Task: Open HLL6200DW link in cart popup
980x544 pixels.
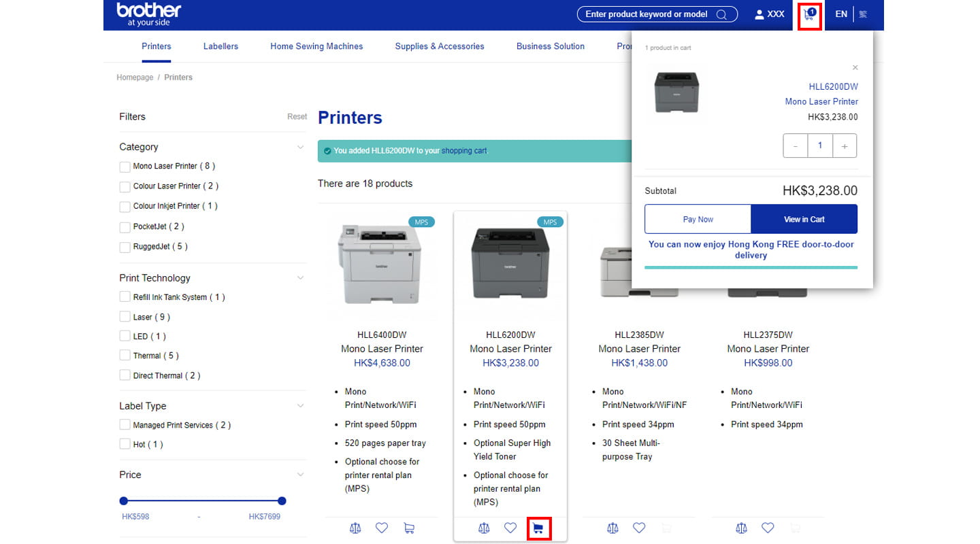Action: click(x=833, y=87)
